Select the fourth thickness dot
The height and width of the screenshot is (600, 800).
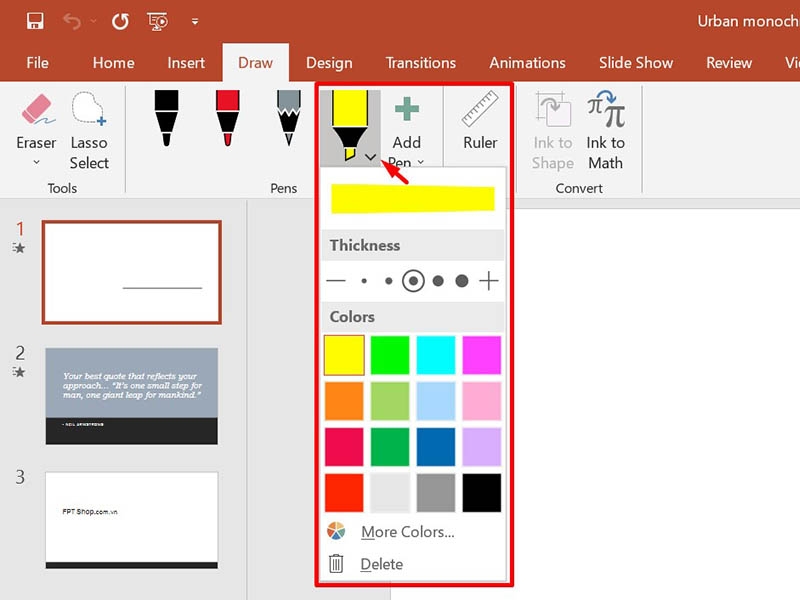[438, 281]
